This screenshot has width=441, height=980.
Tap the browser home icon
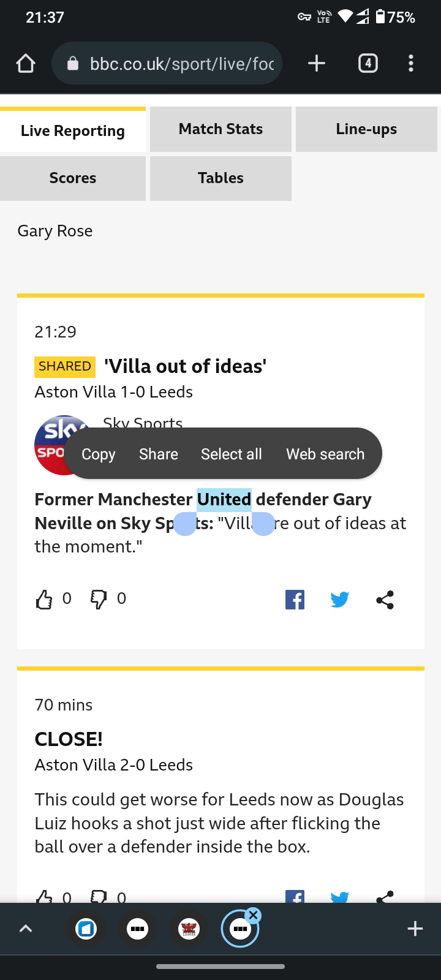tap(26, 63)
